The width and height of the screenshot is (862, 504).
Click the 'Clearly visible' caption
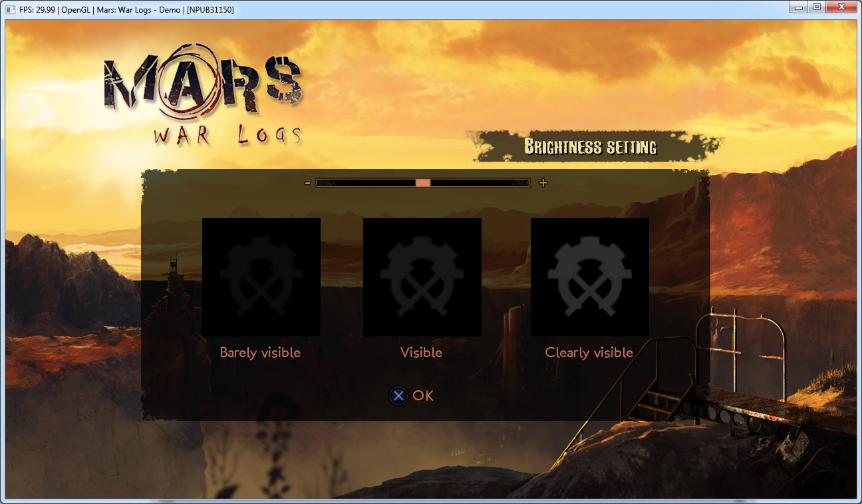[x=589, y=353]
